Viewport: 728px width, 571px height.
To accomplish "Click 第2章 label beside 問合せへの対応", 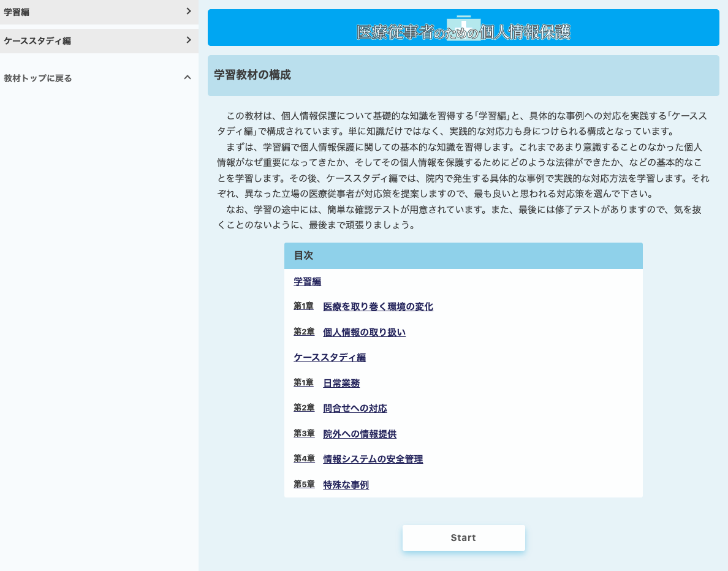I will click(x=304, y=407).
